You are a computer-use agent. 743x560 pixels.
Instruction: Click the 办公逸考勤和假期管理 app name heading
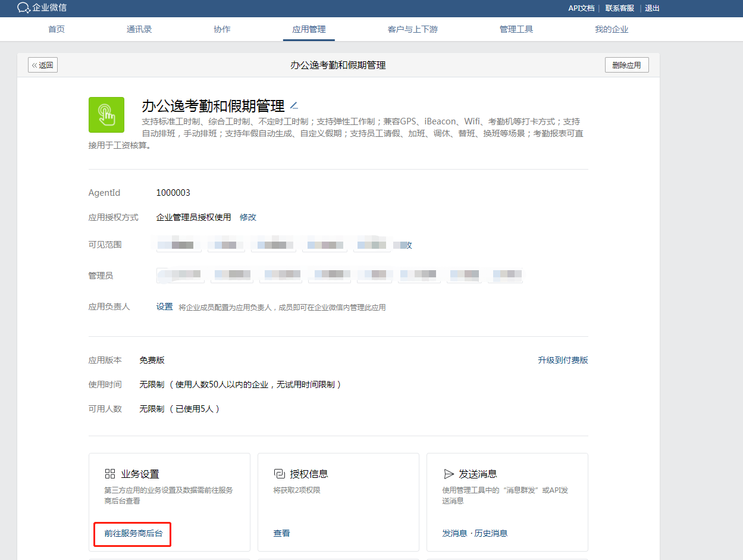(x=213, y=107)
